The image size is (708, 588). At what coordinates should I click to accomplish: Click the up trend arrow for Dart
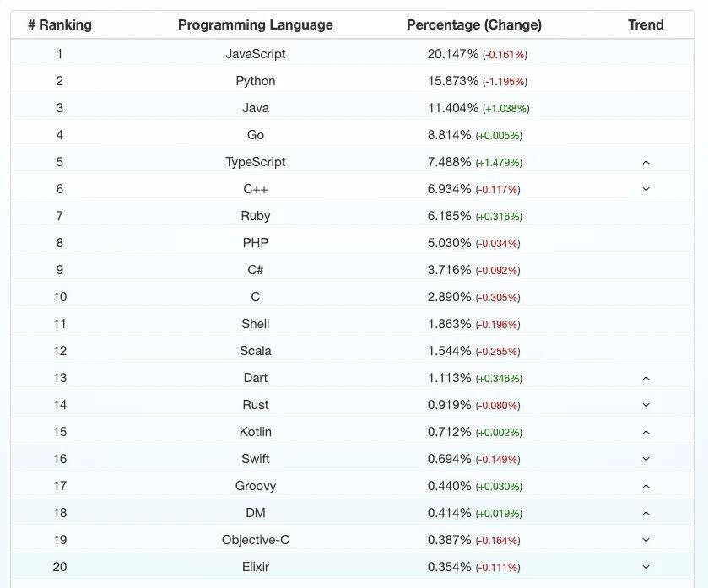(646, 378)
